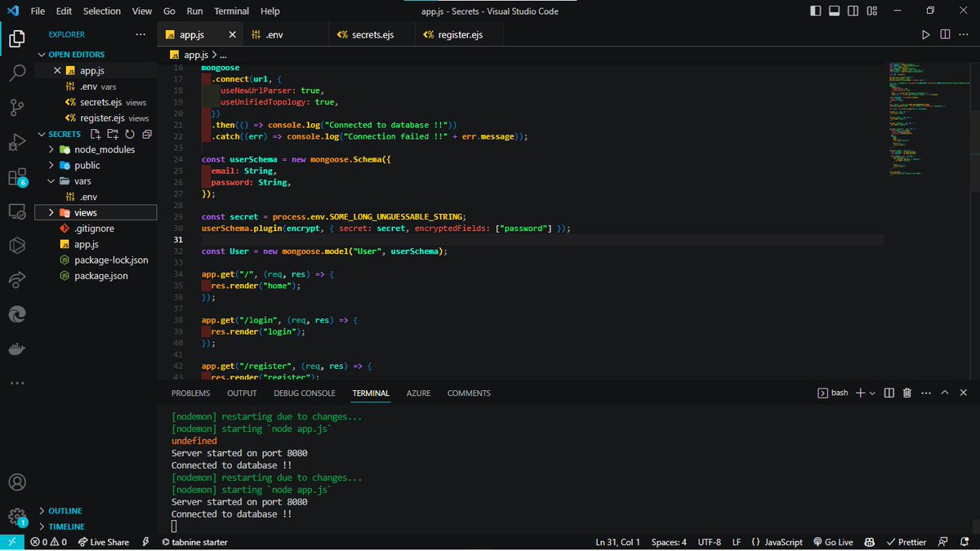The width and height of the screenshot is (980, 551).
Task: Split the terminal panel
Action: pyautogui.click(x=889, y=393)
